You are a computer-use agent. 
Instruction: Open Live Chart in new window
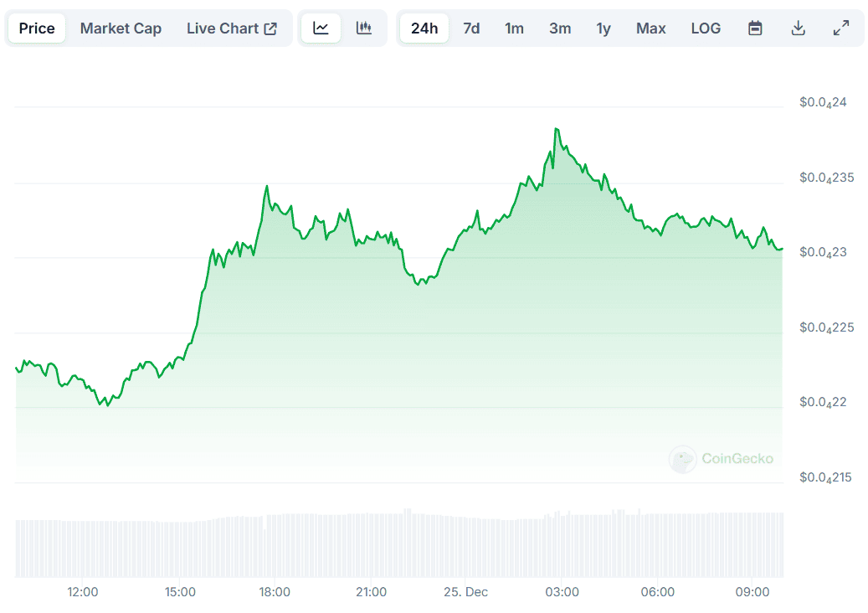[231, 28]
